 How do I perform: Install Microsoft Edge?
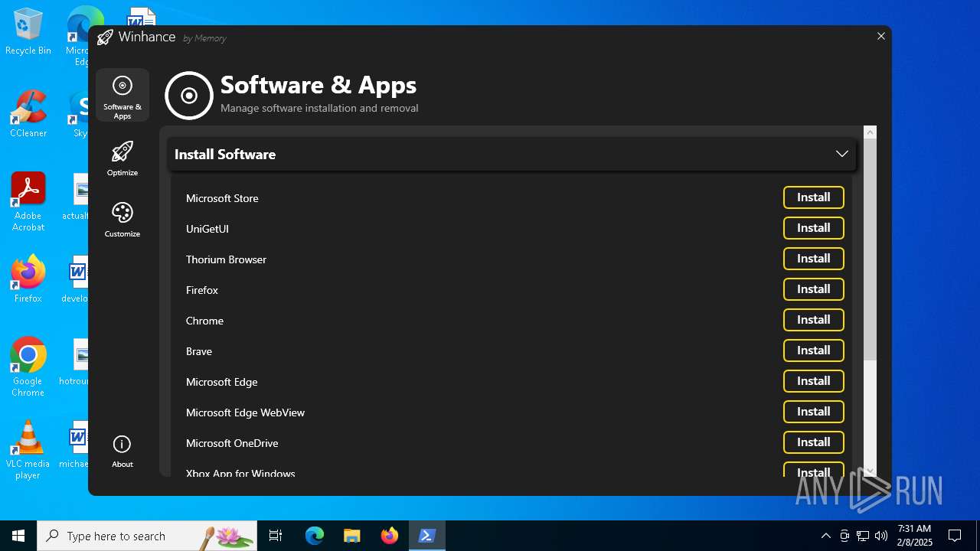click(814, 381)
